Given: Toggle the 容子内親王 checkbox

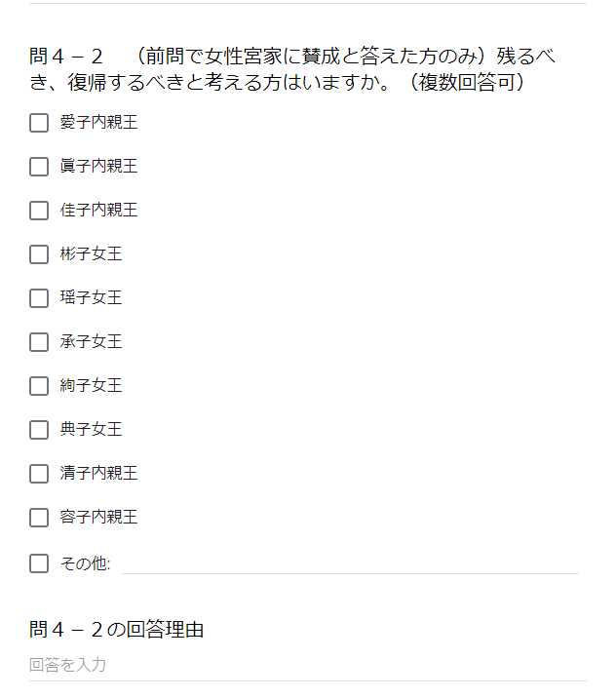Looking at the screenshot, I should 39,518.
